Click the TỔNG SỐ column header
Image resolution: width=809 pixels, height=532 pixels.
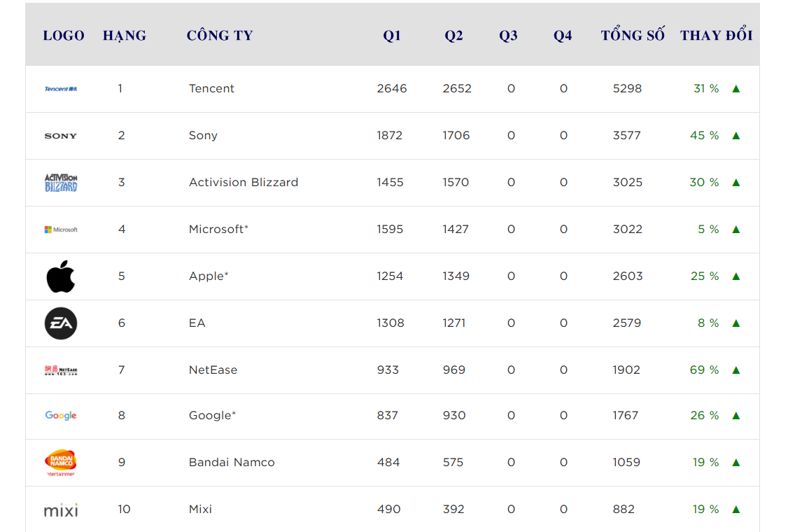pos(633,34)
